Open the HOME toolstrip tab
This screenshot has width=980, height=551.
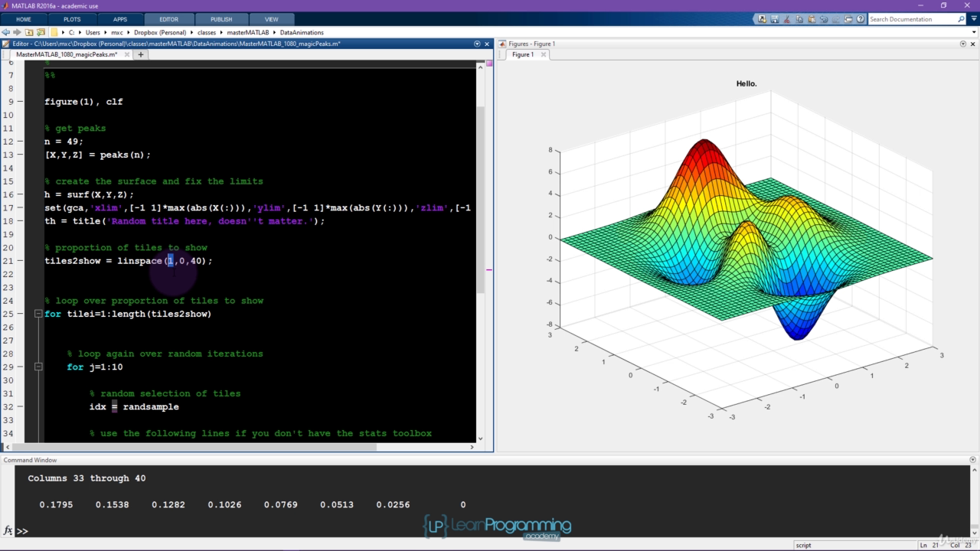point(24,19)
